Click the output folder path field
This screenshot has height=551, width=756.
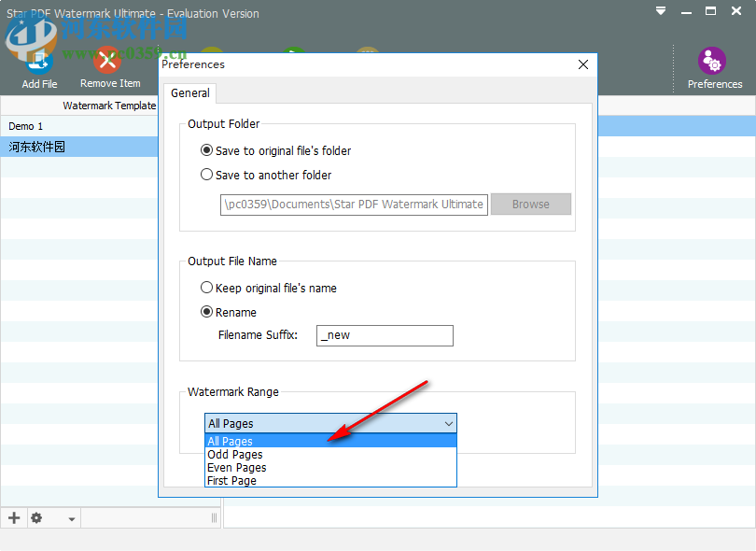354,205
